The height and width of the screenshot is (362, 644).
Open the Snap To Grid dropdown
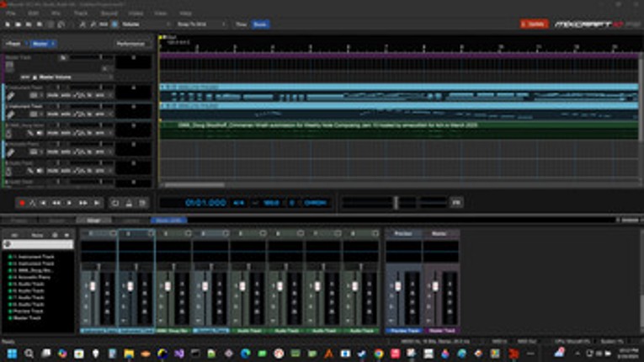(x=204, y=24)
